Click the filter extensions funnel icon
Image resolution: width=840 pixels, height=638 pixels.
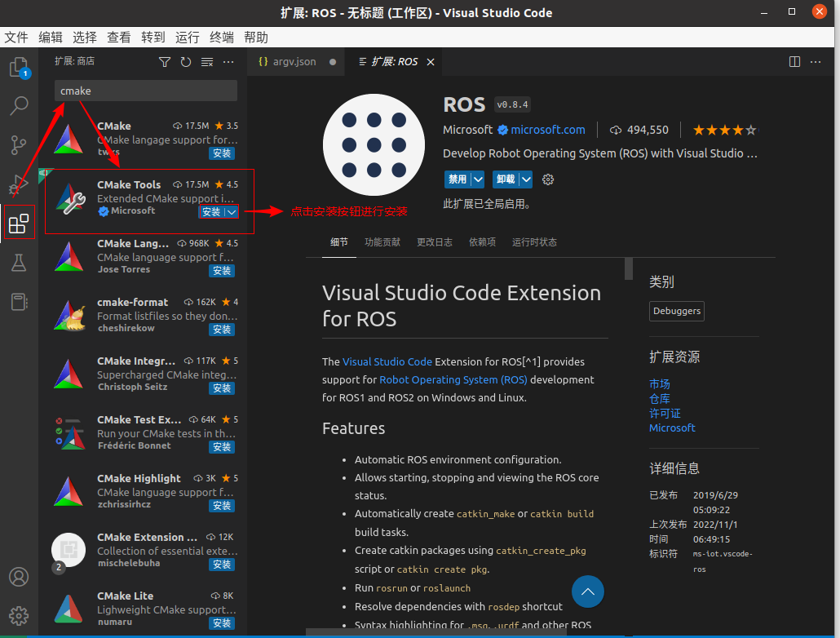tap(165, 62)
